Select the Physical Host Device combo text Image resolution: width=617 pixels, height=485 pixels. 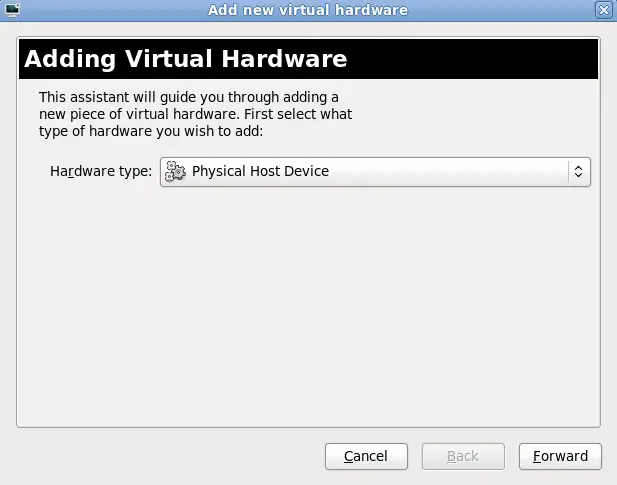(260, 171)
